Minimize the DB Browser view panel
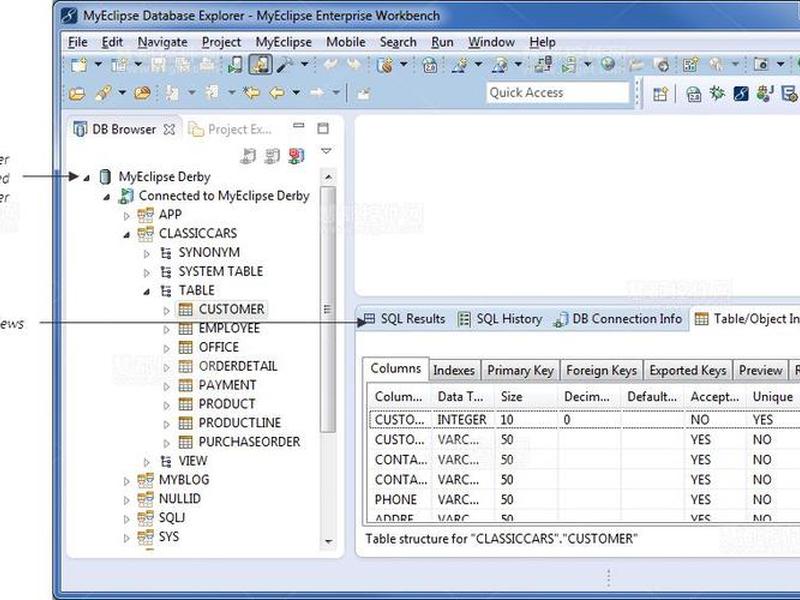The height and width of the screenshot is (600, 800). [x=298, y=126]
